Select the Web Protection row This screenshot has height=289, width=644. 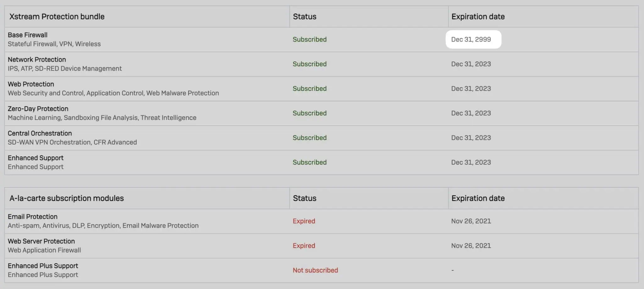pos(126,88)
